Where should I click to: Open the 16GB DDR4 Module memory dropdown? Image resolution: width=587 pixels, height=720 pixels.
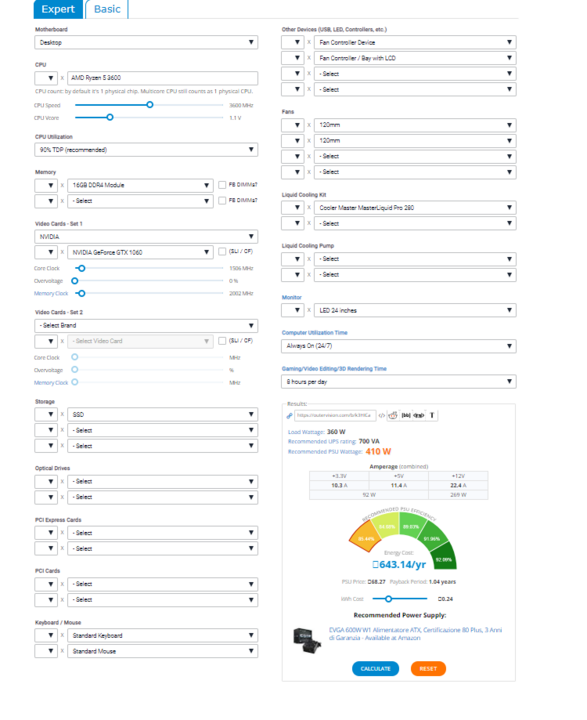pyautogui.click(x=140, y=186)
